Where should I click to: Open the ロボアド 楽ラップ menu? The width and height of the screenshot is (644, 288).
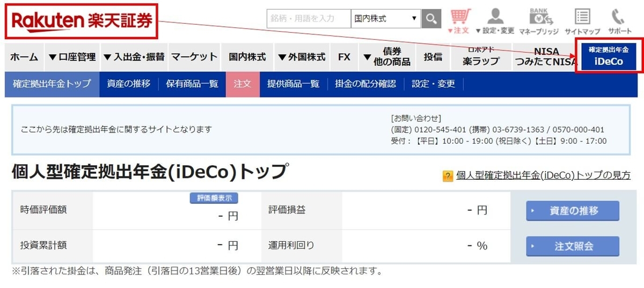[481, 57]
